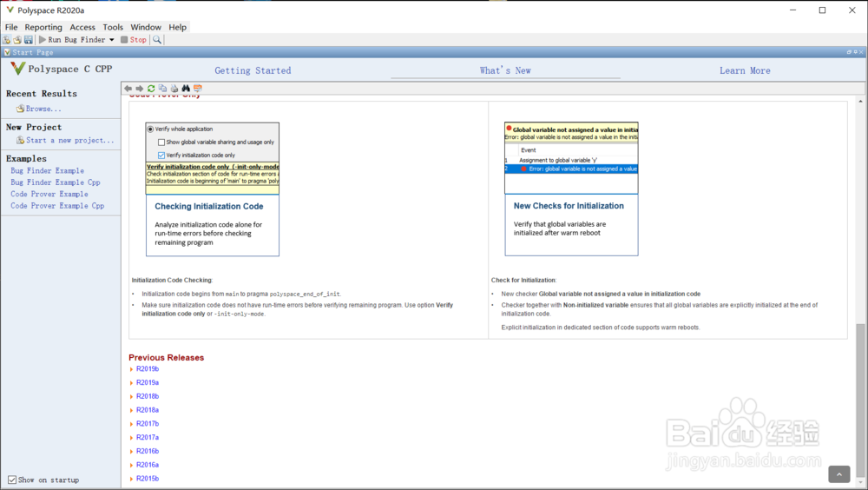Undock the Start Page panel icon
868x490 pixels.
point(849,52)
